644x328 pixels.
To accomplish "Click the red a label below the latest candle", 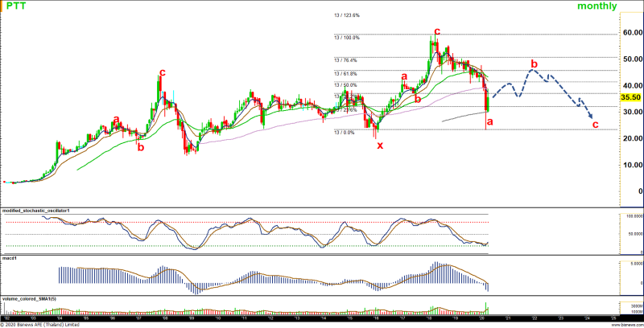I will 489,123.
